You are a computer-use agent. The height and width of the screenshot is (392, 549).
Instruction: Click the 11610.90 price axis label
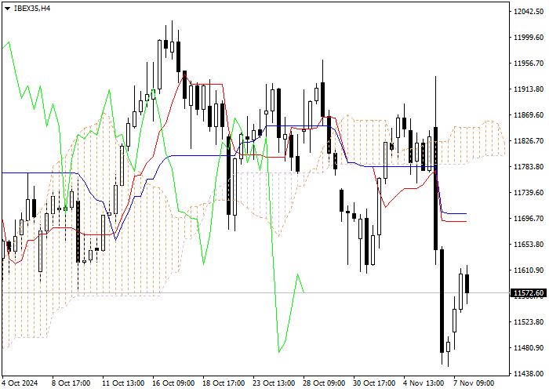click(529, 270)
